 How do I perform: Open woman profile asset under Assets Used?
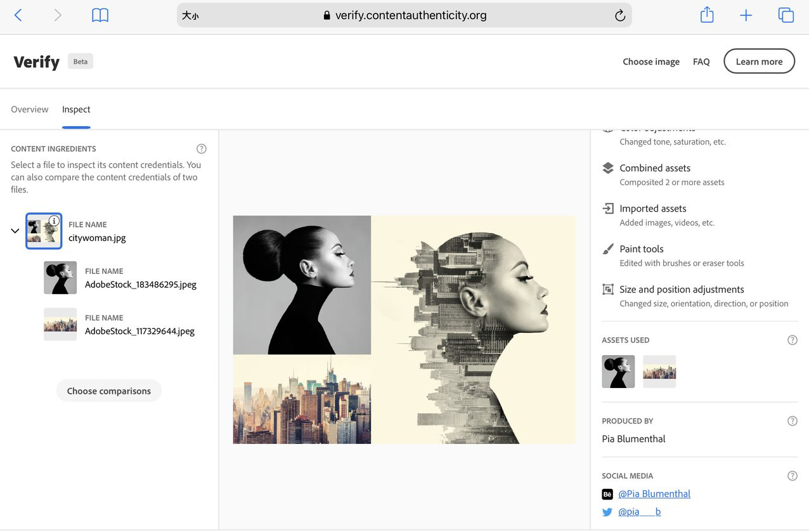pyautogui.click(x=618, y=372)
